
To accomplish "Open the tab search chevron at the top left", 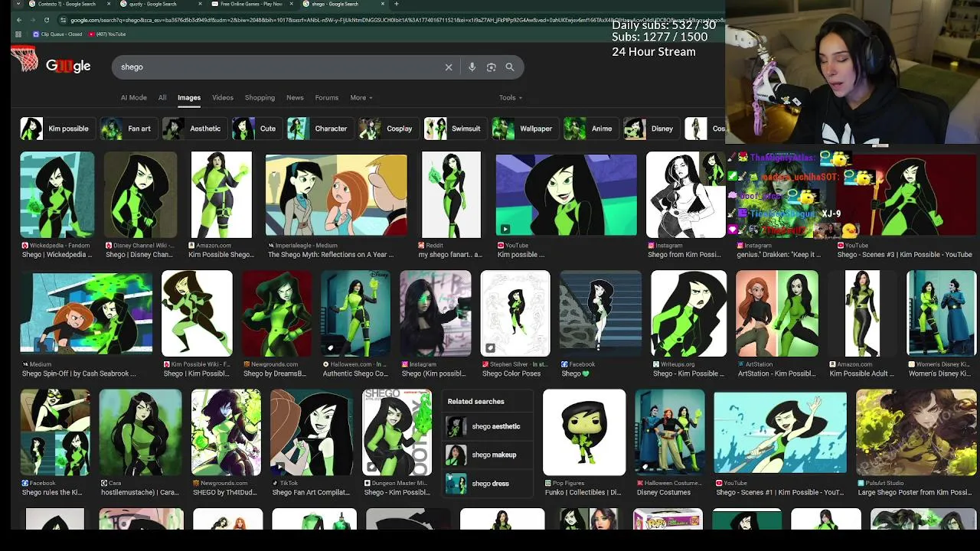I will coord(17,4).
